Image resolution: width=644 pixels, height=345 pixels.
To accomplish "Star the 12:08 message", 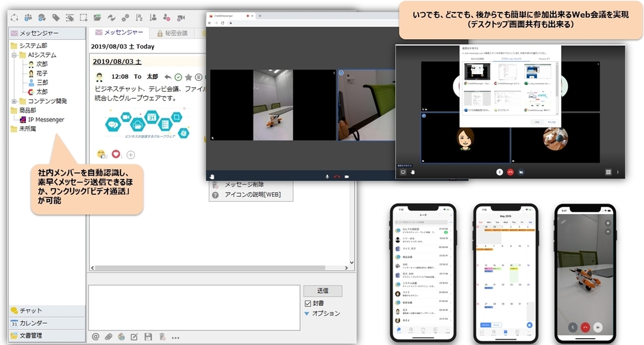I will (188, 77).
